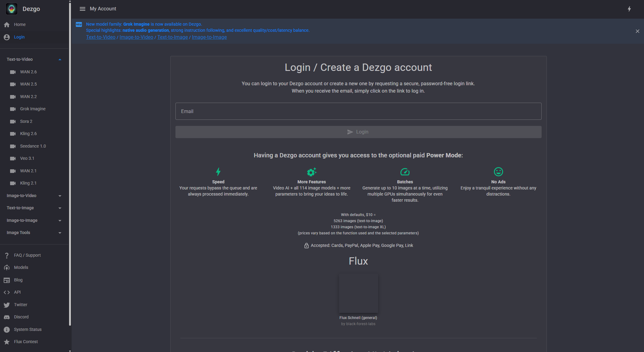Click the API code brackets icon
This screenshot has height=352, width=644.
click(7, 292)
